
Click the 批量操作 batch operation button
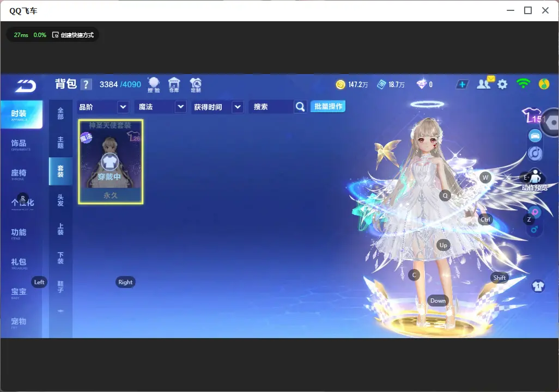[x=328, y=107]
